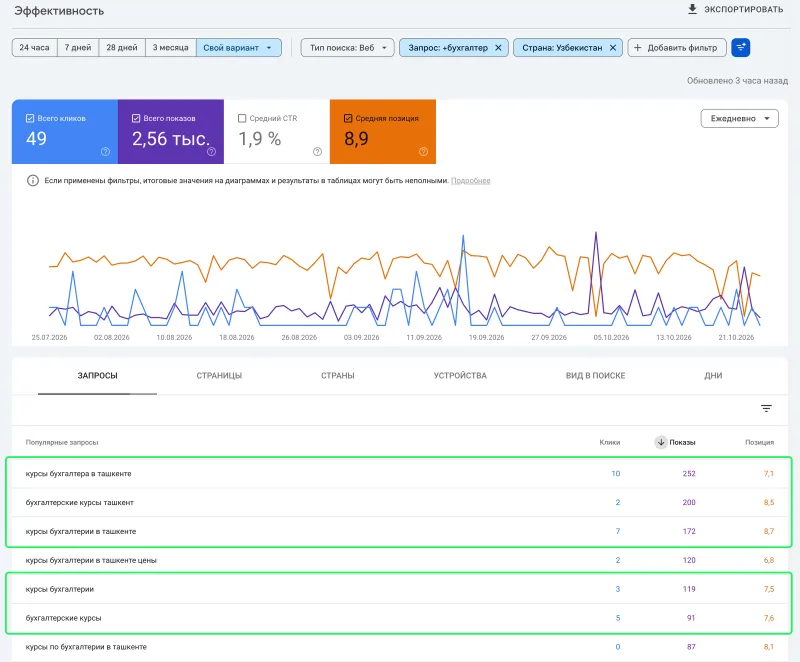Sort by the Позиция column header
The width and height of the screenshot is (800, 662).
[x=759, y=442]
